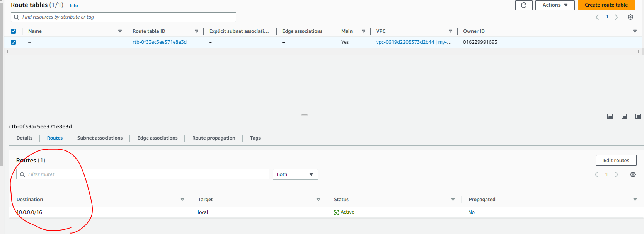Open the Both filter dropdown

295,174
